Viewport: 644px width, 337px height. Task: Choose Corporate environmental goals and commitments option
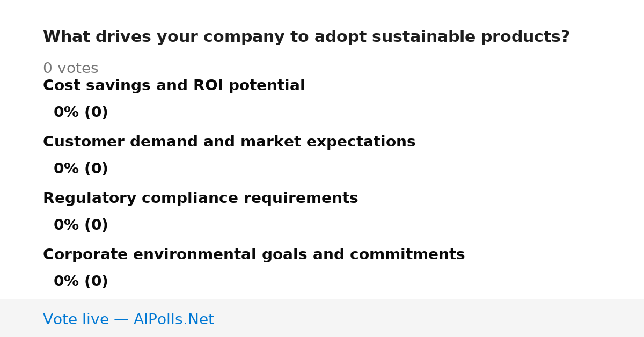[x=254, y=254]
